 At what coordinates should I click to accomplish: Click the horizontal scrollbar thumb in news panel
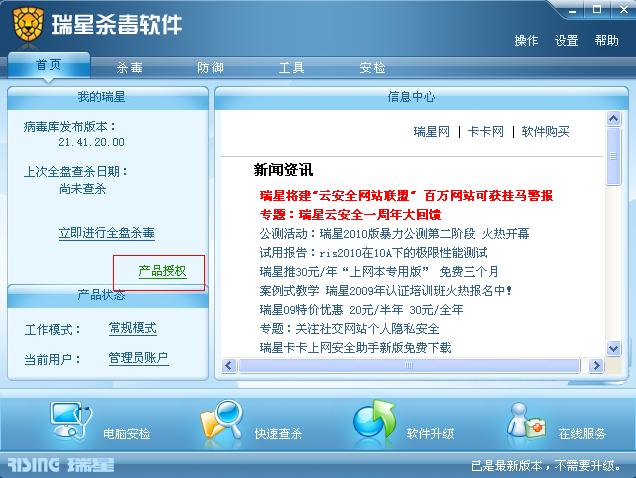pyautogui.click(x=409, y=366)
